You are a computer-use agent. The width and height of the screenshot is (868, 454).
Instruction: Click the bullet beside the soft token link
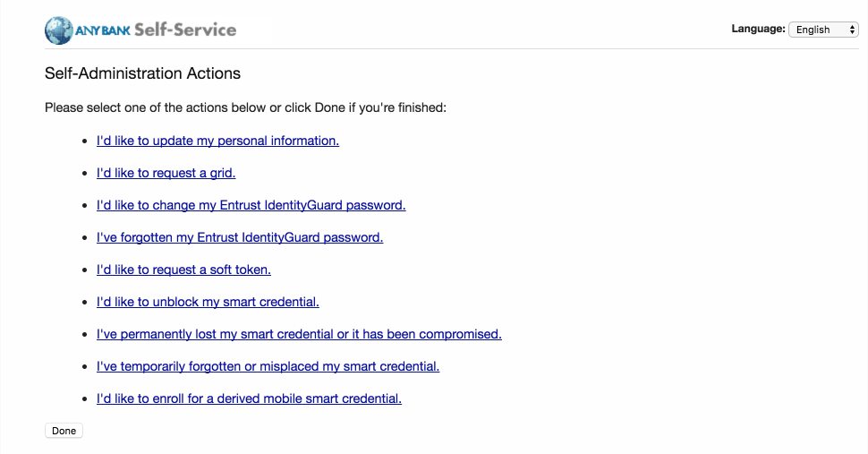(85, 270)
